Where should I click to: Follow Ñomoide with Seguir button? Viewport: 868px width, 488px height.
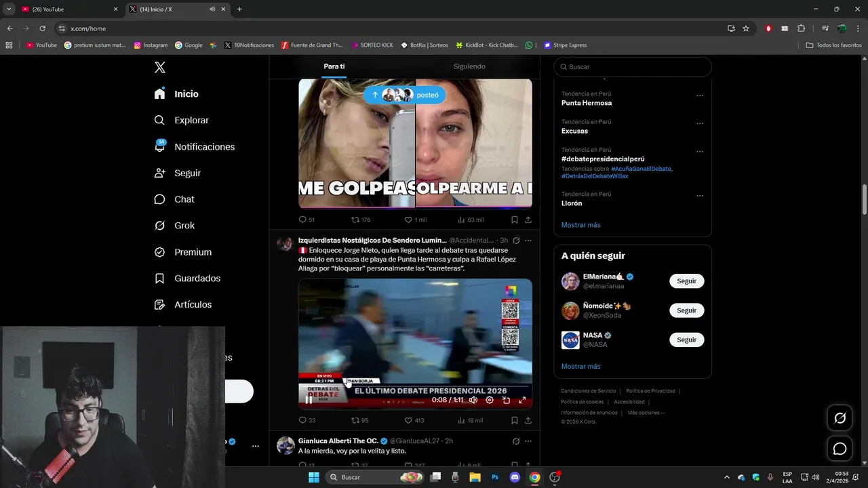(686, 310)
